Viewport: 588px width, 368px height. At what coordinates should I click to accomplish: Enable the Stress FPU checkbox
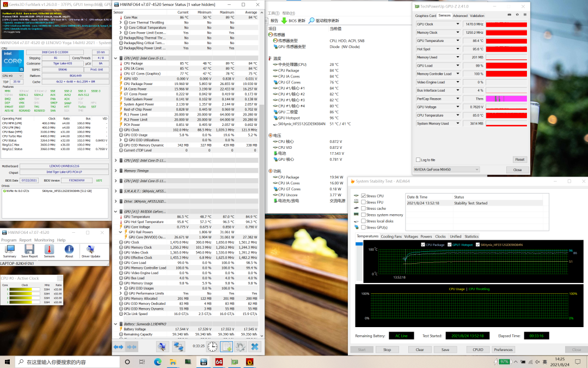click(x=364, y=202)
